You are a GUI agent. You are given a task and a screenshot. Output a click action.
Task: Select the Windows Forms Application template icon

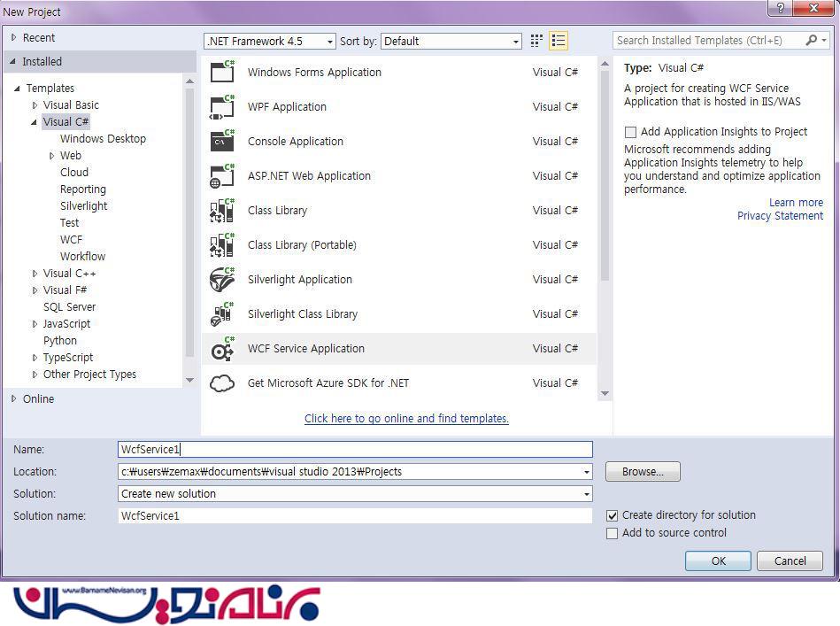click(x=222, y=72)
